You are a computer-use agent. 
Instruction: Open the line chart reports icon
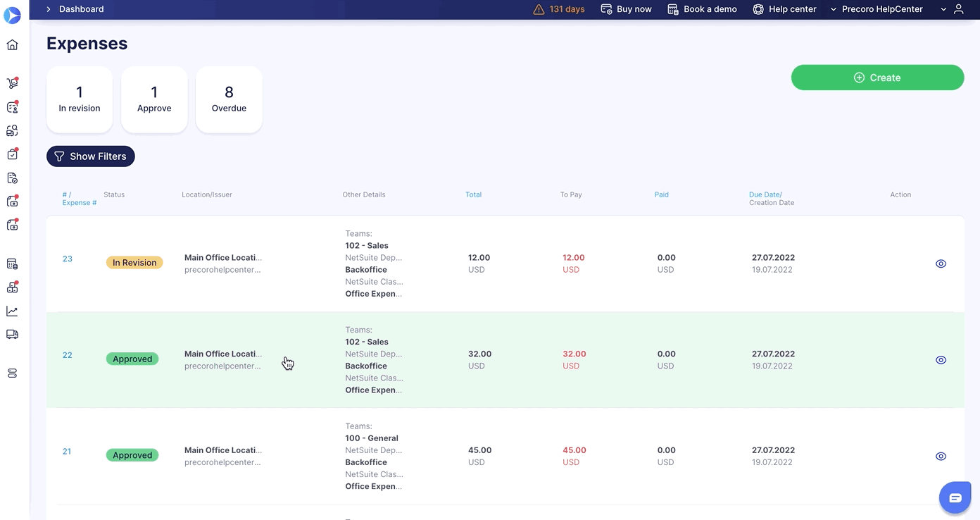(12, 311)
